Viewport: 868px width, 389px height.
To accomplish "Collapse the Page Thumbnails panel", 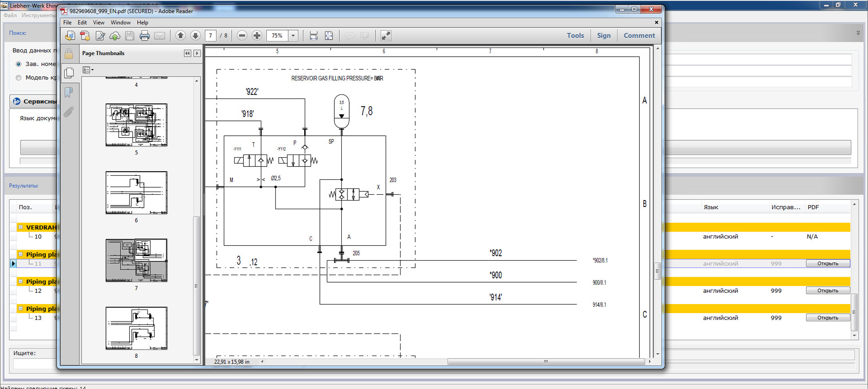I will [x=187, y=53].
